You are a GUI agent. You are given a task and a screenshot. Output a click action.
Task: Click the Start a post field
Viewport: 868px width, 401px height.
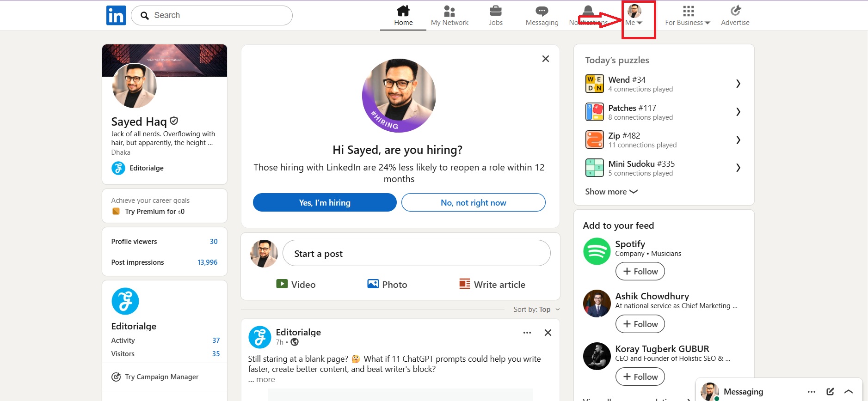pos(417,253)
